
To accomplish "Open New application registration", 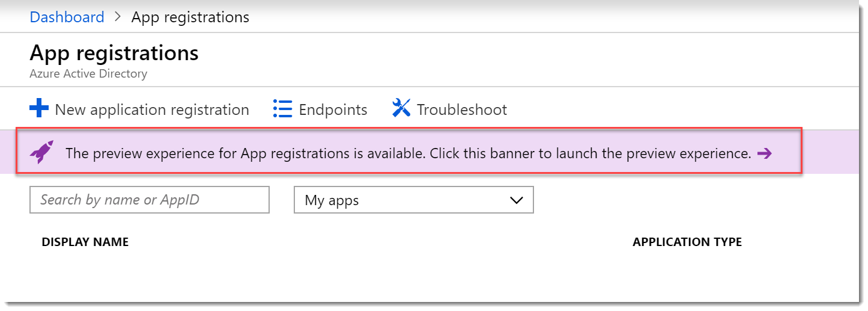I will pos(139,109).
